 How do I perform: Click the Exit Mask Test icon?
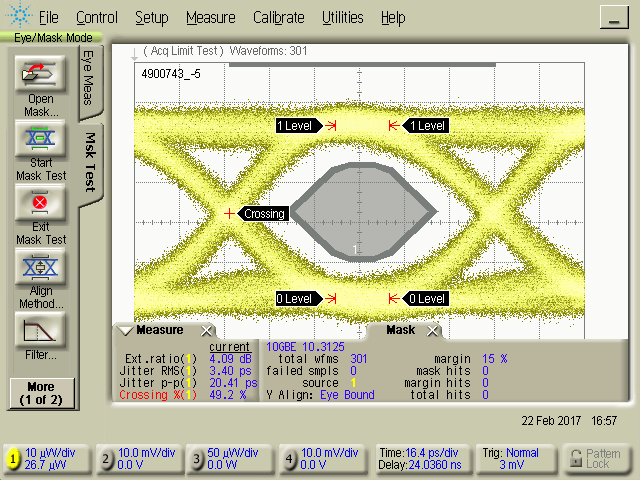40,203
